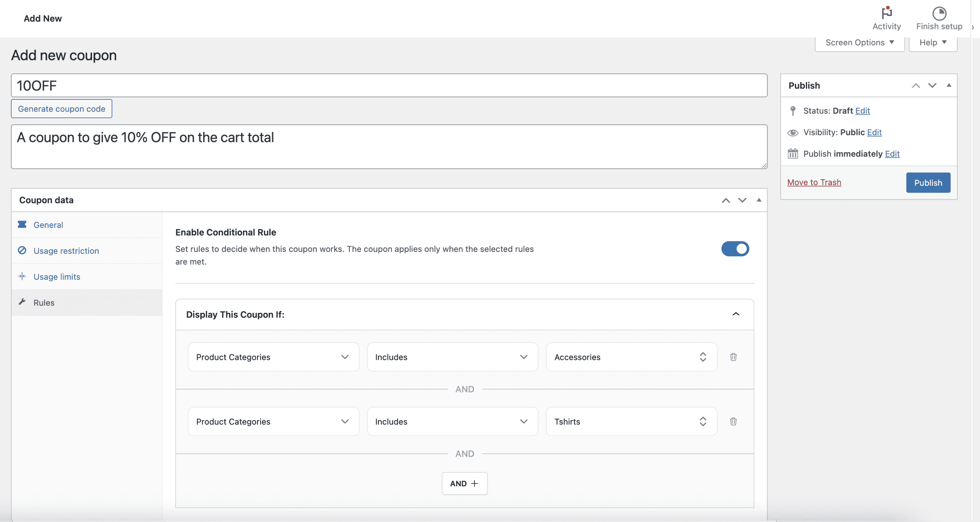This screenshot has width=980, height=522.
Task: Click the Usage restriction ban icon
Action: (22, 250)
